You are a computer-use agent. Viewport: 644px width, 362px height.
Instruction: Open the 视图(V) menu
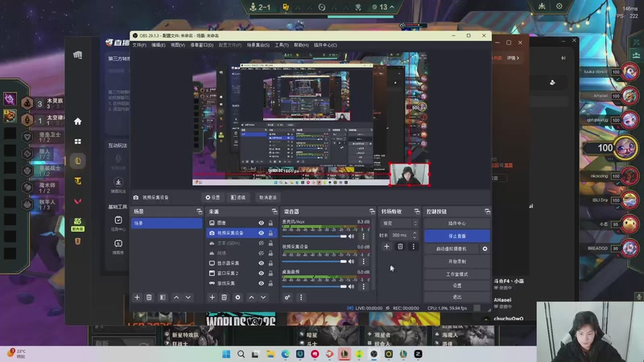177,45
